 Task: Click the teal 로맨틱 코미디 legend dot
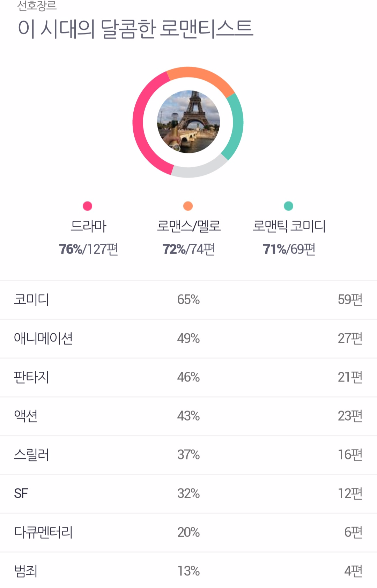[x=288, y=206]
